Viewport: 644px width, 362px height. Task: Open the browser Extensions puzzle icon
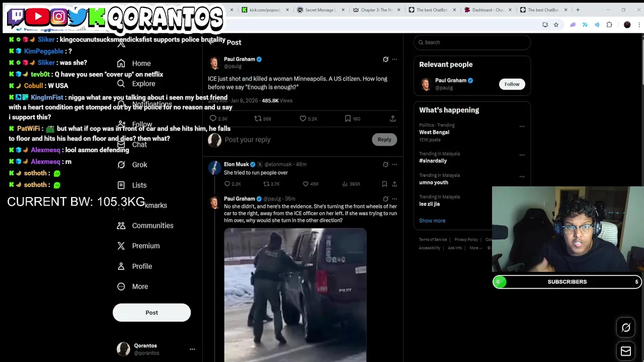(609, 25)
